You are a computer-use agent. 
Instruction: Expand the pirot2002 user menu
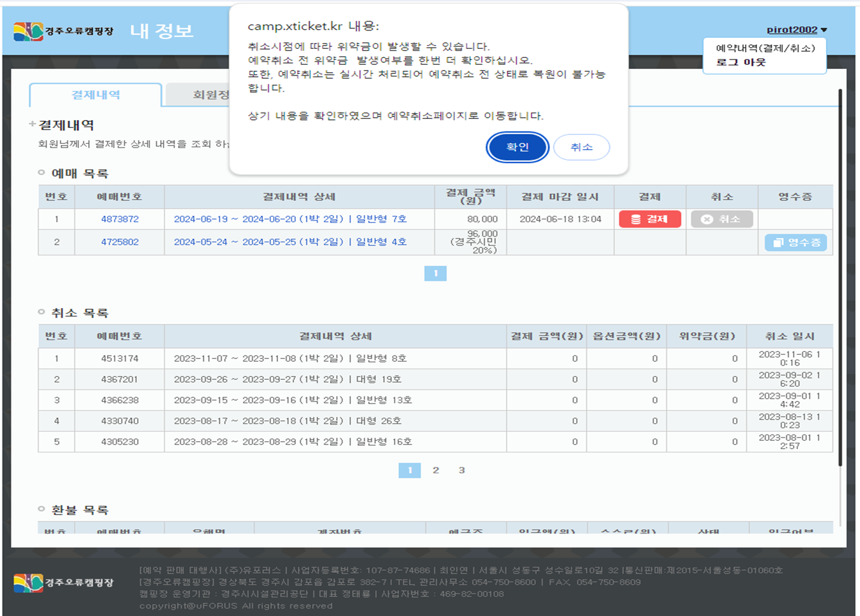pyautogui.click(x=796, y=30)
